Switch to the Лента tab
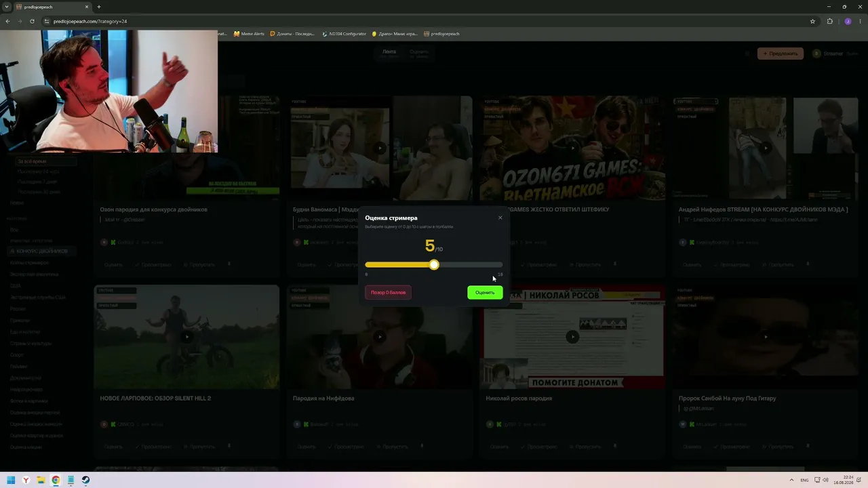This screenshot has height=488, width=868. (389, 53)
